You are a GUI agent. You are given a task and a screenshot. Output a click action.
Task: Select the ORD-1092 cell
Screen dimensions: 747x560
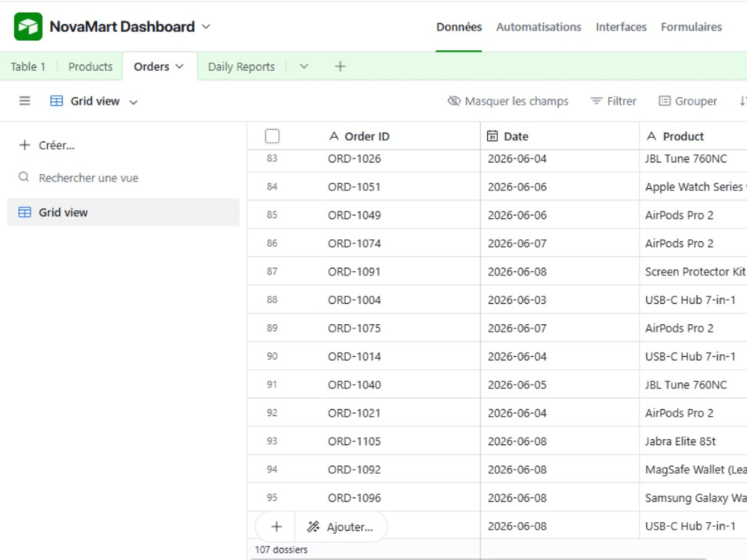click(x=401, y=470)
